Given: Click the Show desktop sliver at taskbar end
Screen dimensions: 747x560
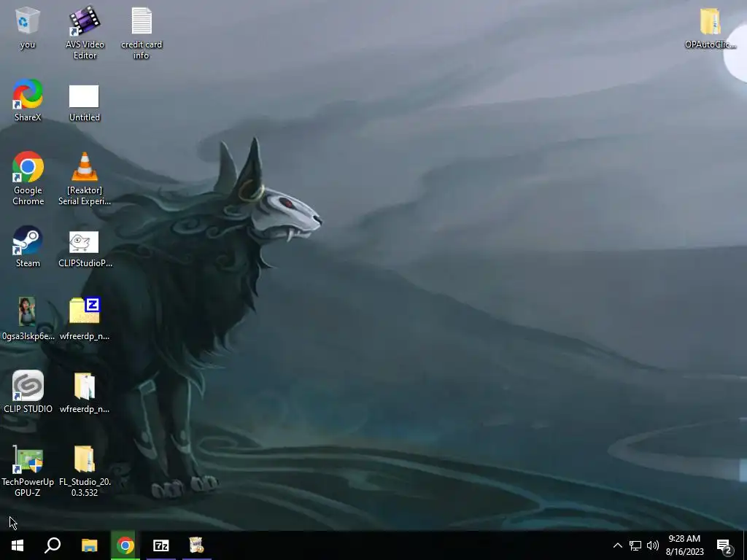Looking at the screenshot, I should [745, 545].
